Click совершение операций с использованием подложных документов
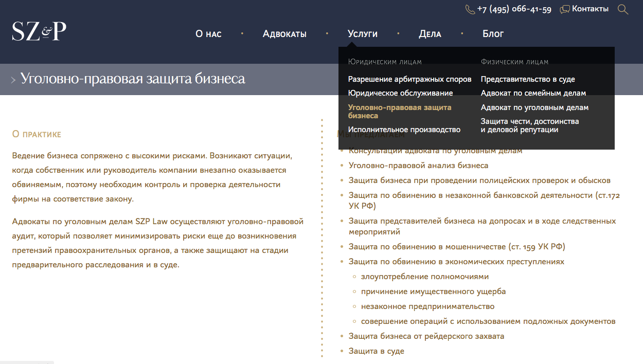 coord(488,321)
